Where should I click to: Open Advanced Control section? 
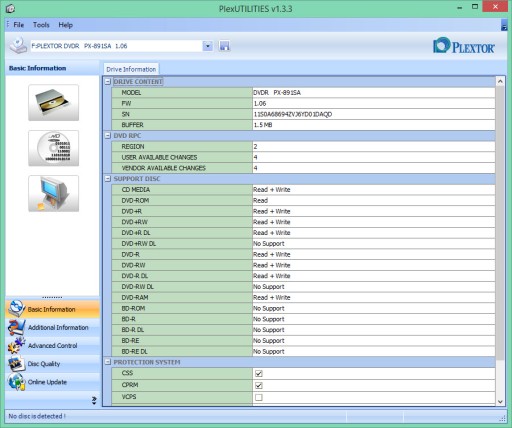52,345
